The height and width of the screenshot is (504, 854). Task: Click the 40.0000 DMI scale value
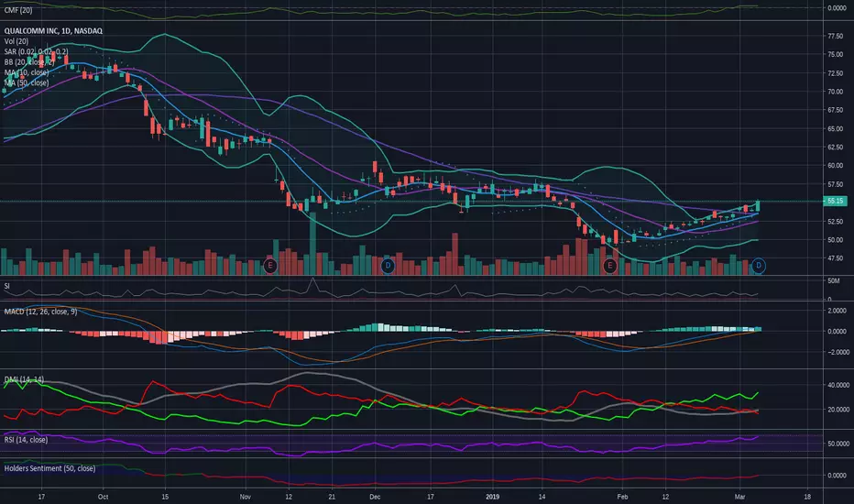pyautogui.click(x=838, y=385)
